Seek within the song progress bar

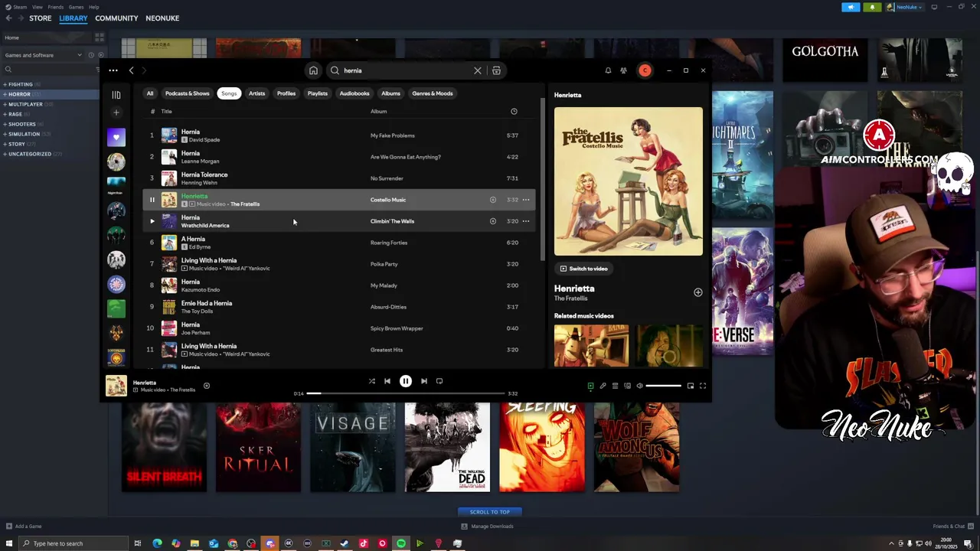(406, 393)
